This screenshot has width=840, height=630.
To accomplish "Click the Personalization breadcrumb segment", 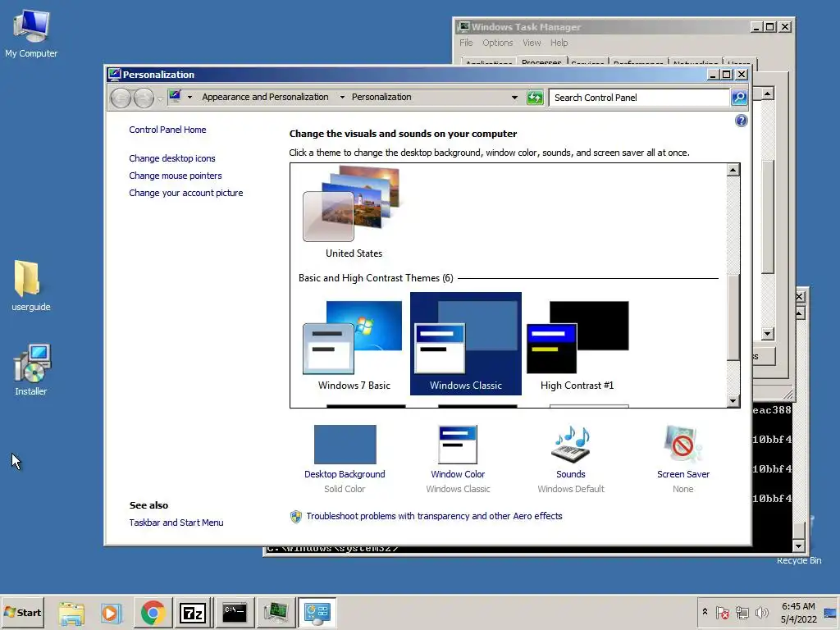I will [x=381, y=97].
